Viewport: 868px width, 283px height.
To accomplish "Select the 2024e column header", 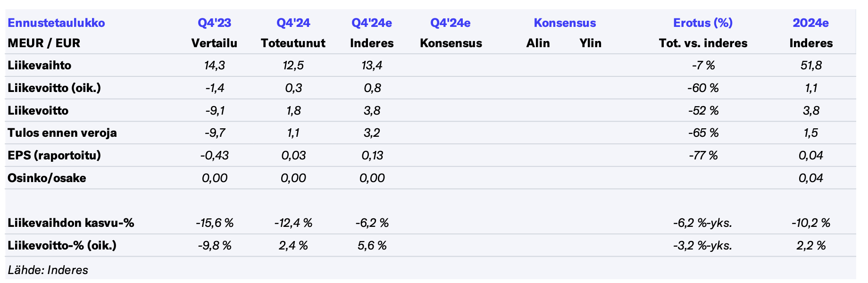I will (810, 23).
